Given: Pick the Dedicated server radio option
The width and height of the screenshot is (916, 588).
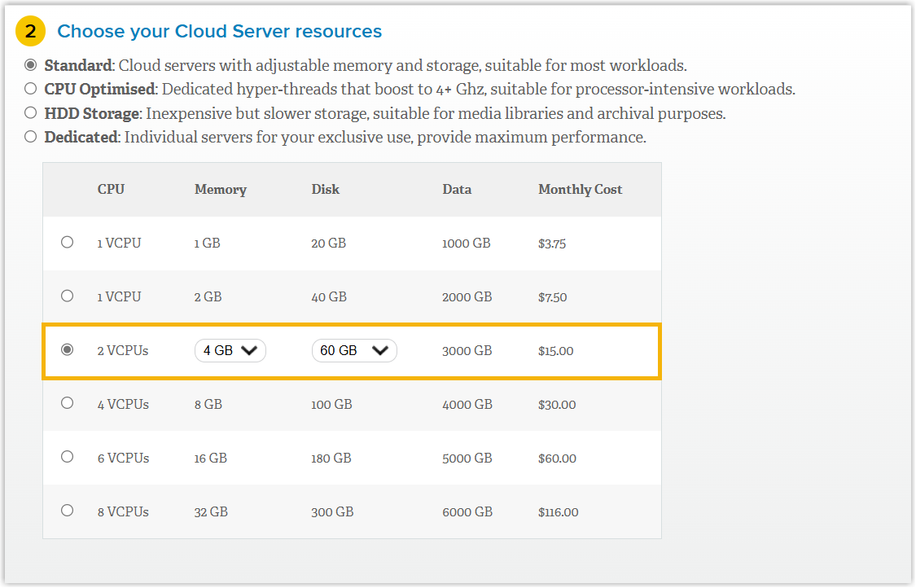Looking at the screenshot, I should (x=31, y=137).
